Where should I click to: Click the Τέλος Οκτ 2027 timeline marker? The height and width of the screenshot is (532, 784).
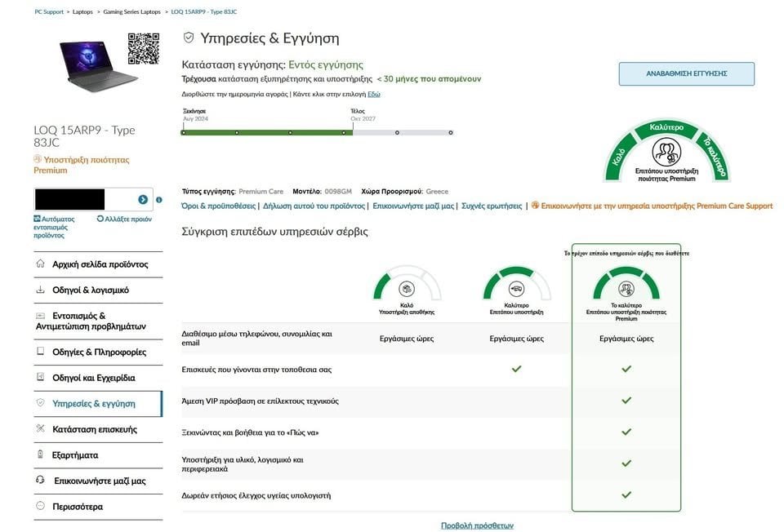[363, 115]
